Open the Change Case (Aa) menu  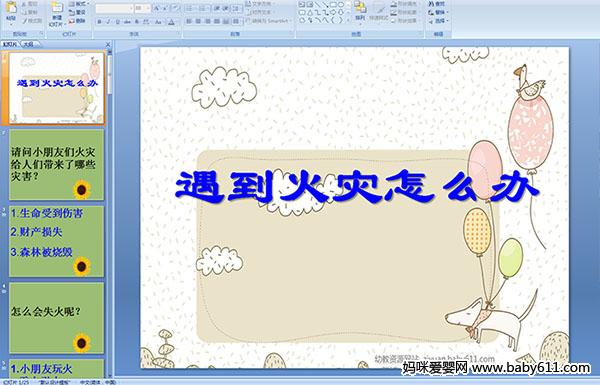(x=158, y=22)
